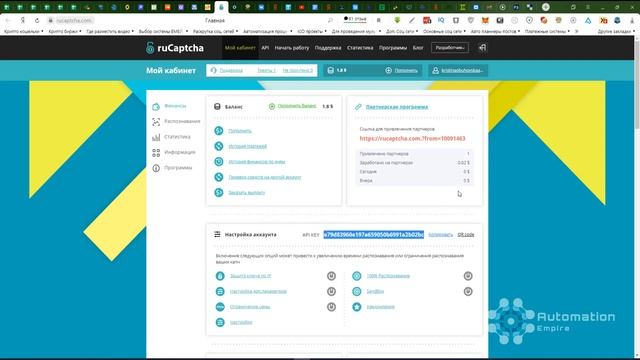640x360 pixels.
Task: Click the logout icon in top navigation
Action: click(x=482, y=48)
